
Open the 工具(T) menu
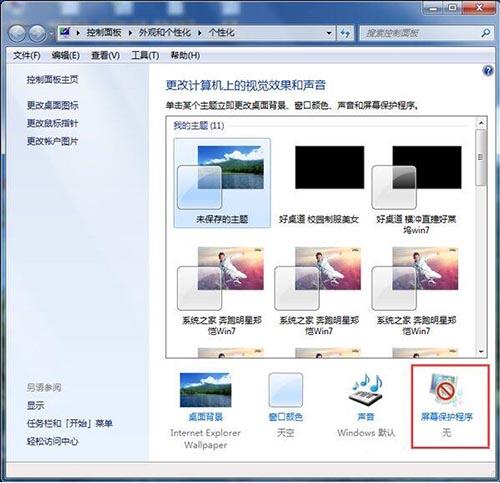[x=145, y=55]
